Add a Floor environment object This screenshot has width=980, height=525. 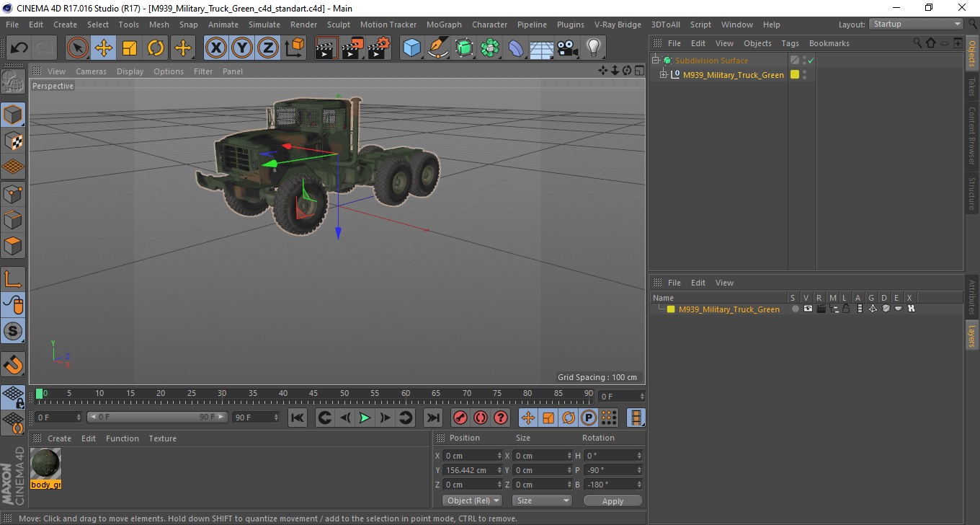[541, 48]
